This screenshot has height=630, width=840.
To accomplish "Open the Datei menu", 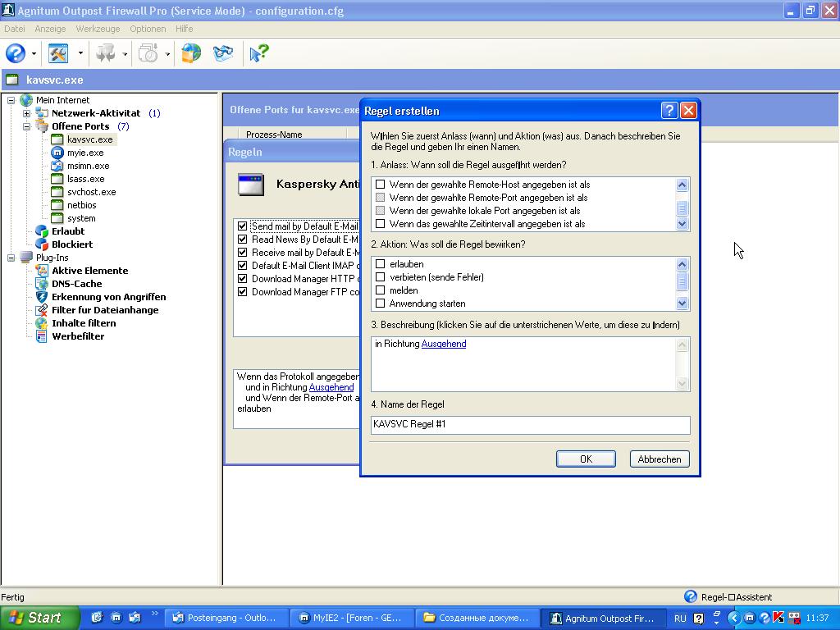I will pos(15,29).
